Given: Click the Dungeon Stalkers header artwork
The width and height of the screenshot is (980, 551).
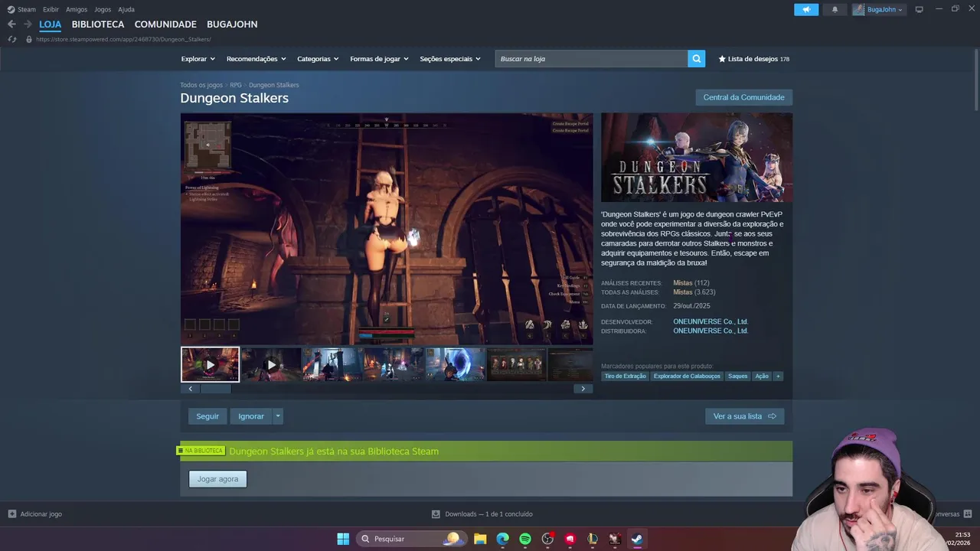Looking at the screenshot, I should pos(697,158).
